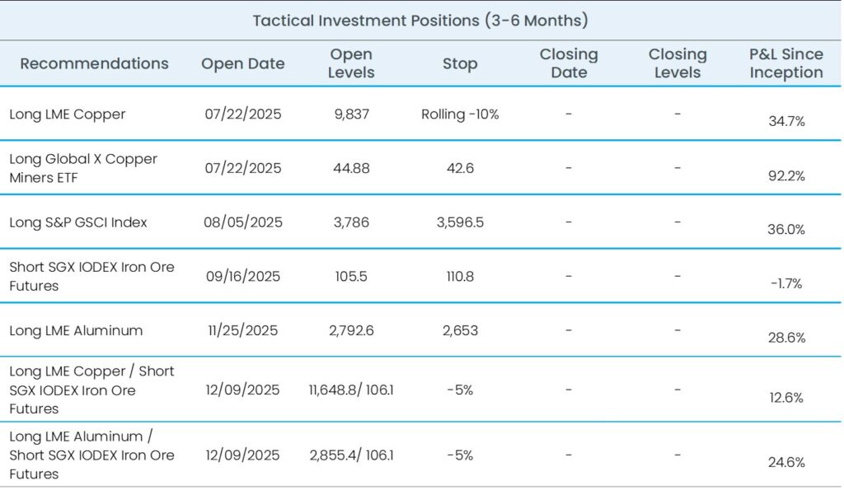Image resolution: width=844 pixels, height=504 pixels.
Task: Select the P&L Since Inception header
Action: [786, 63]
